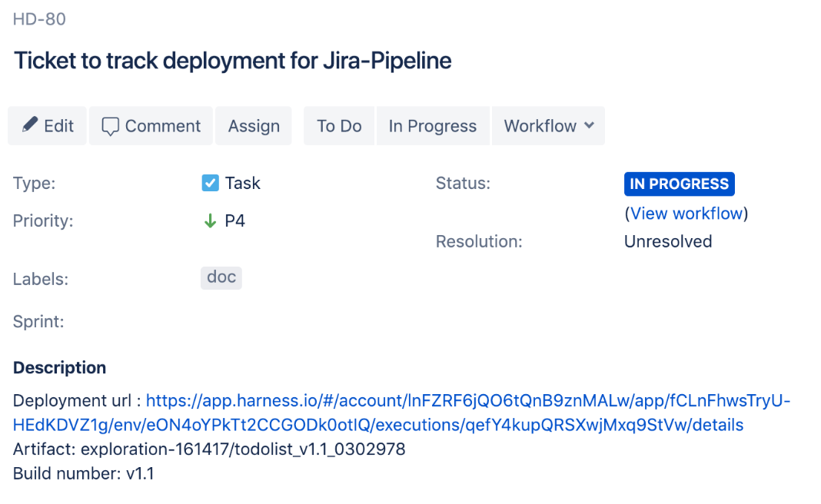The image size is (821, 504).
Task: Click the blue Task type icon
Action: pyautogui.click(x=210, y=183)
